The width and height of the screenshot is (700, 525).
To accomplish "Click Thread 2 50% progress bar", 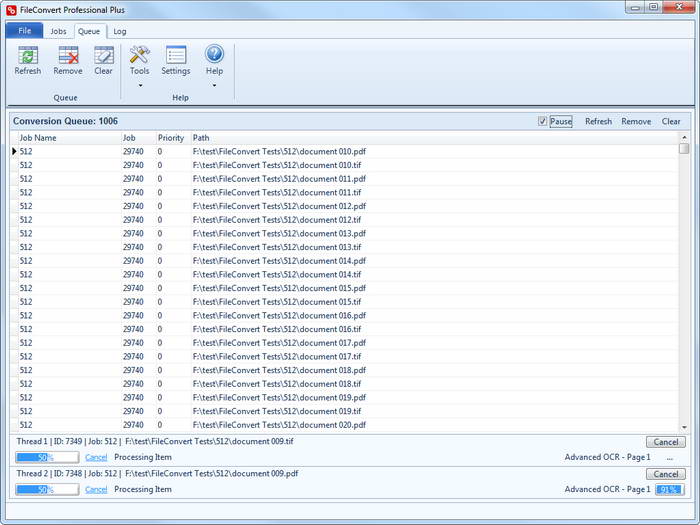I will pyautogui.click(x=47, y=489).
